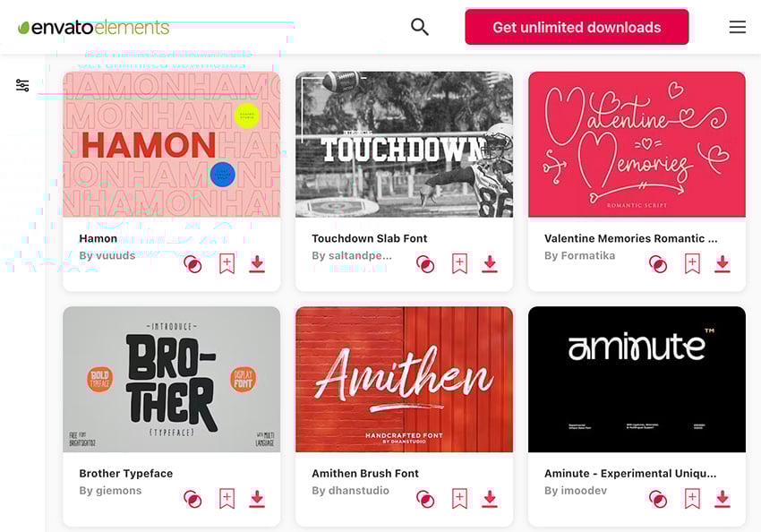Visit author Formatika's profile
Image resolution: width=761 pixels, height=532 pixels.
pyautogui.click(x=588, y=255)
